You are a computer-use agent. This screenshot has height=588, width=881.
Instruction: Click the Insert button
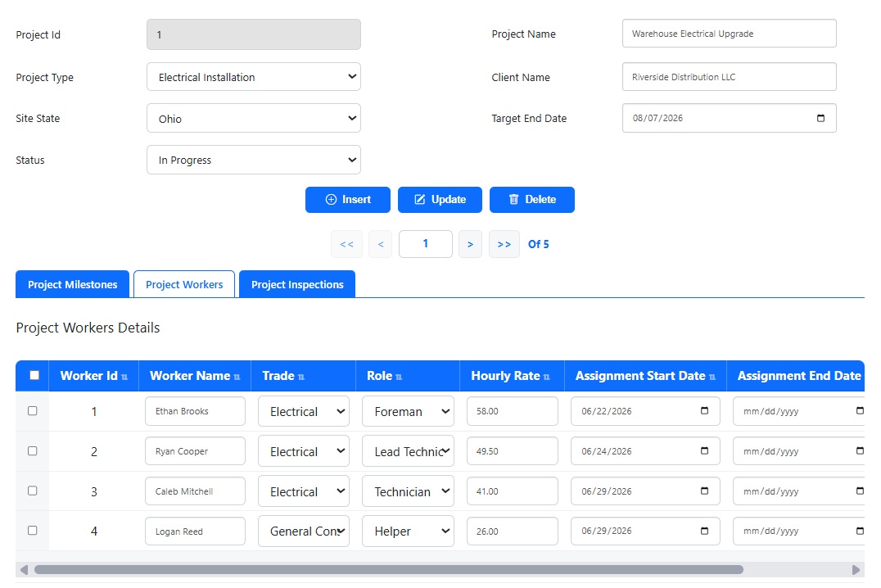[348, 200]
